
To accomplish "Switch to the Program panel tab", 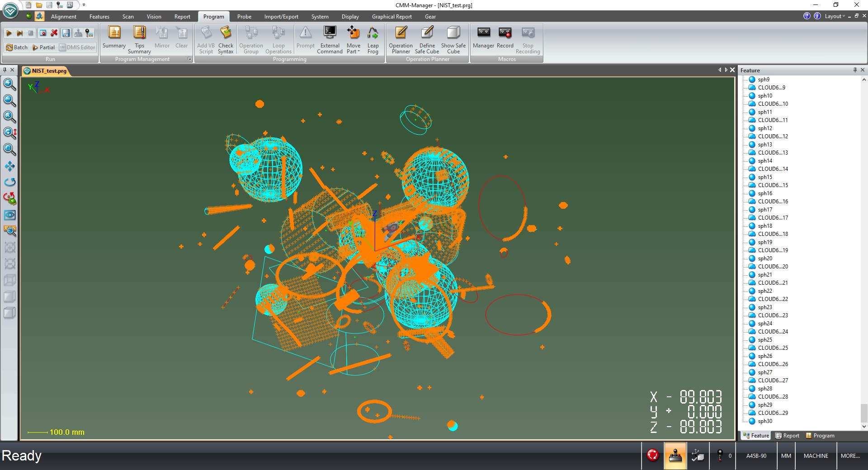I will (820, 436).
